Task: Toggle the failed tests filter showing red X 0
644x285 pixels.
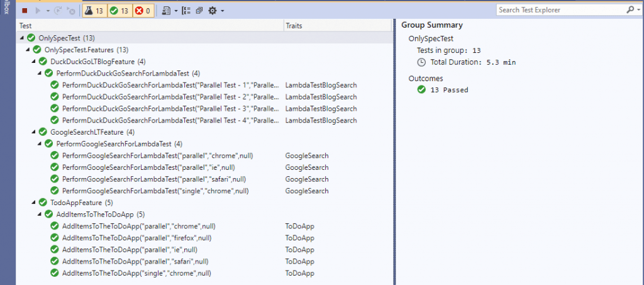Action: (143, 11)
